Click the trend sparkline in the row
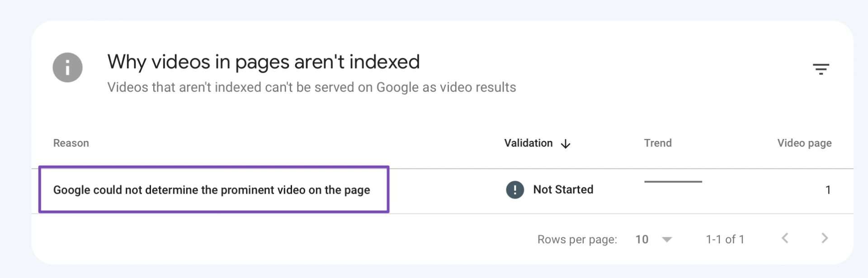The height and width of the screenshot is (278, 868). (673, 182)
